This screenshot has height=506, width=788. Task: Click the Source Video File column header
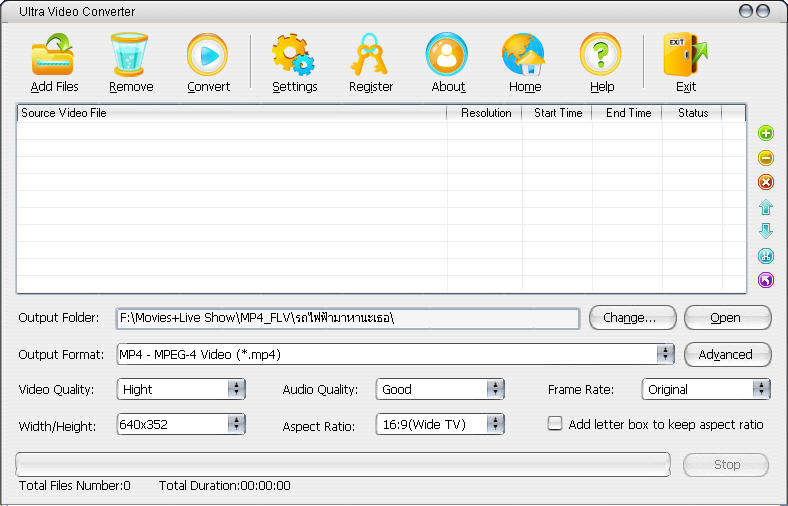tap(232, 113)
